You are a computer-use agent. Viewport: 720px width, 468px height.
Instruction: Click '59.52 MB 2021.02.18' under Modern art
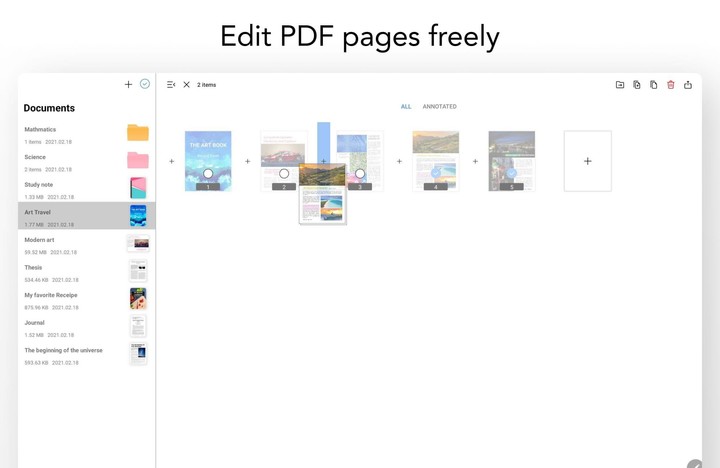click(51, 252)
